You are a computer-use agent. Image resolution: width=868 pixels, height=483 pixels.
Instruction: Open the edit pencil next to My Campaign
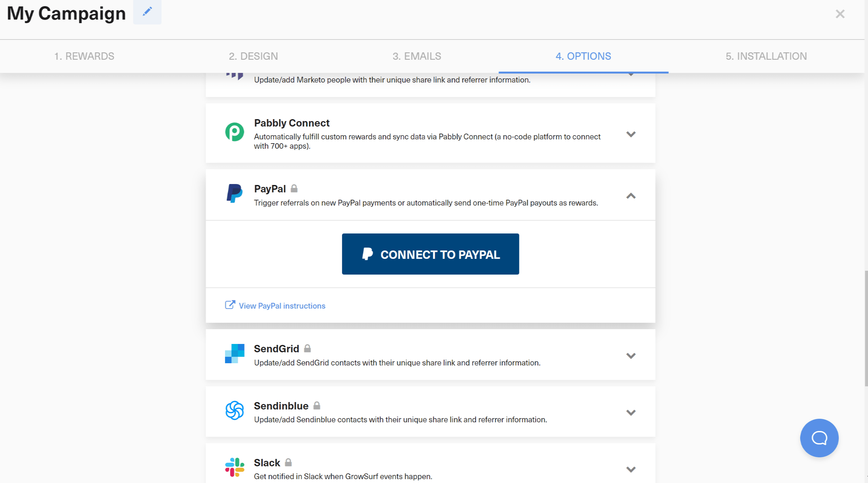147,12
